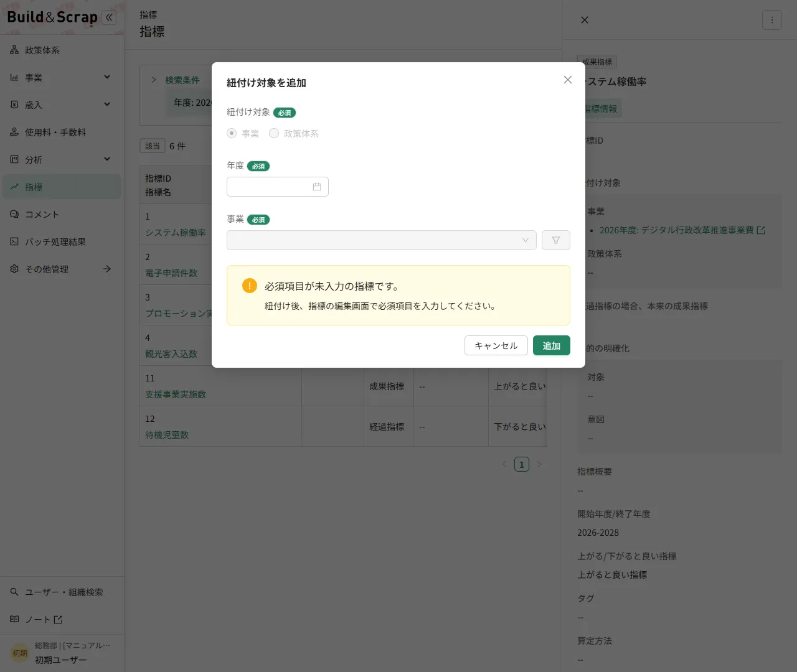The image size is (797, 672).
Task: Select the 事業 radio button
Action: [232, 133]
